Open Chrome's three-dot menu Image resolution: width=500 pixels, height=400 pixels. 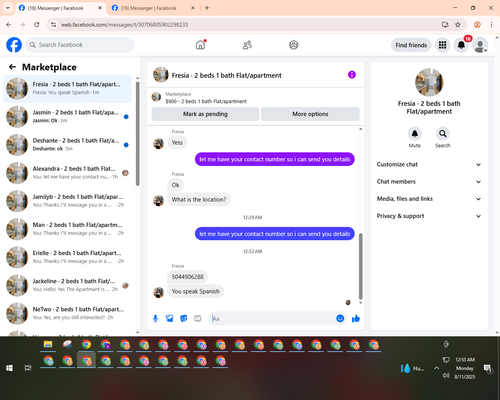pyautogui.click(x=491, y=25)
